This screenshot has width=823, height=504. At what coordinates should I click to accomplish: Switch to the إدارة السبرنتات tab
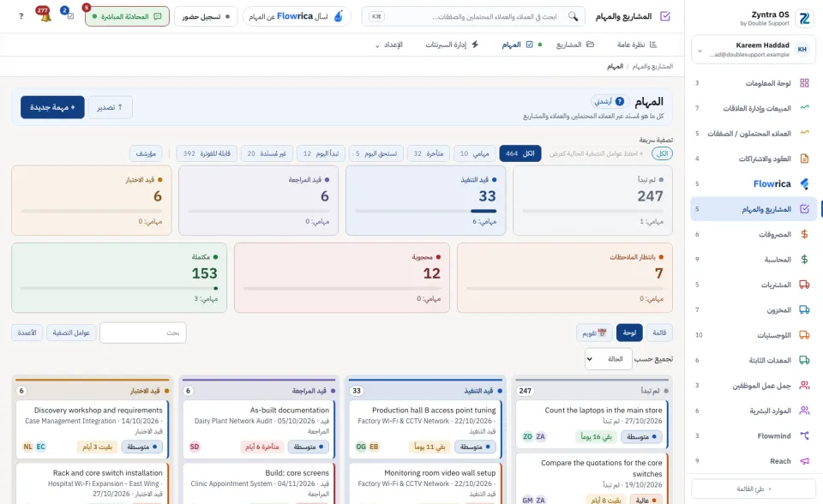pos(452,45)
